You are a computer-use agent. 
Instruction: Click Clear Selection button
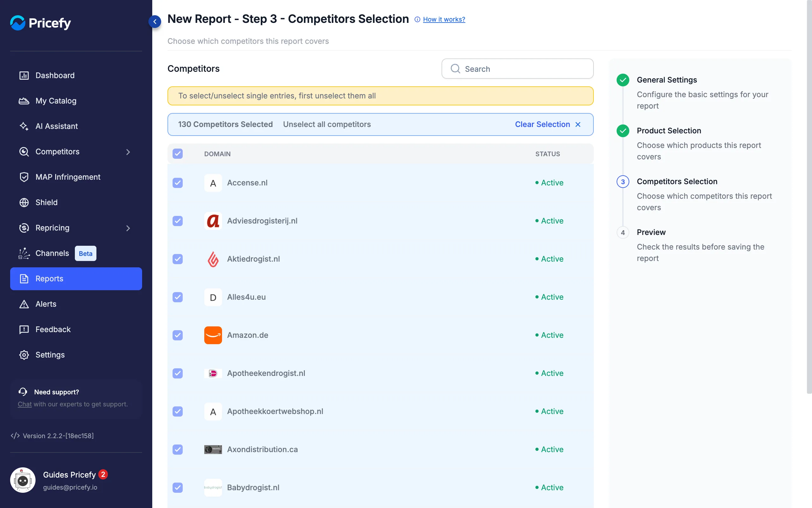[x=547, y=124]
